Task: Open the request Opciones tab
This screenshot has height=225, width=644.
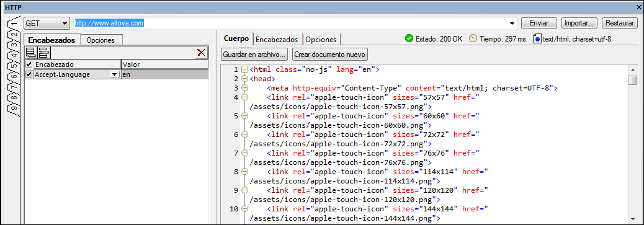Action: pyautogui.click(x=101, y=40)
